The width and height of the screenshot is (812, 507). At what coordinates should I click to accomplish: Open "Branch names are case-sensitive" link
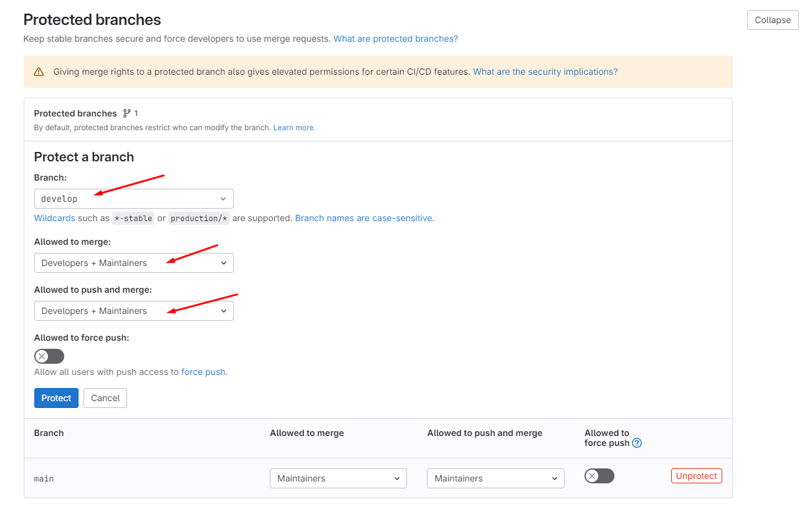coord(364,218)
